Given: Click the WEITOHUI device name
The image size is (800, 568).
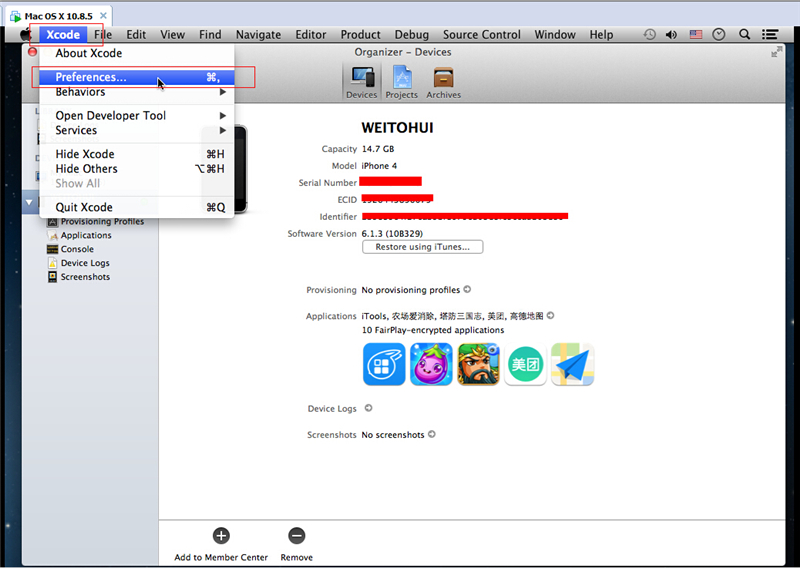Looking at the screenshot, I should [x=397, y=128].
